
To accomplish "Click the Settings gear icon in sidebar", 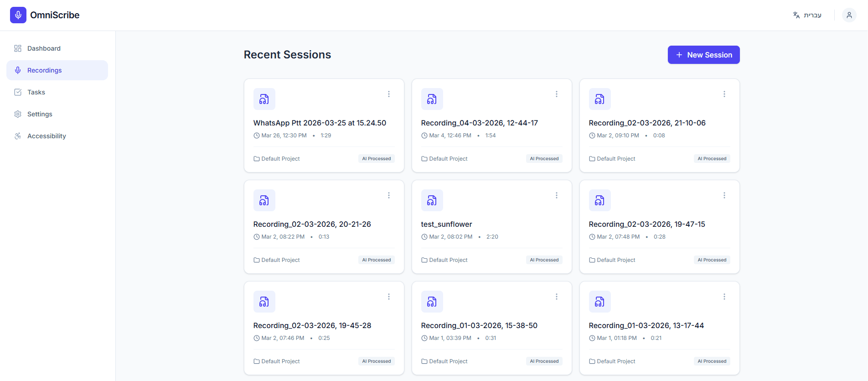I will pos(18,114).
